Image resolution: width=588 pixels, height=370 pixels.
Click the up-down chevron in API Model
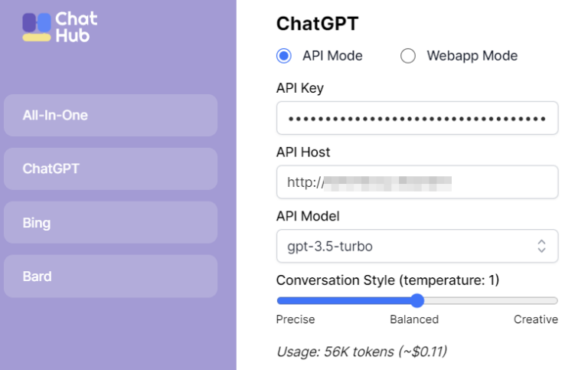click(541, 247)
